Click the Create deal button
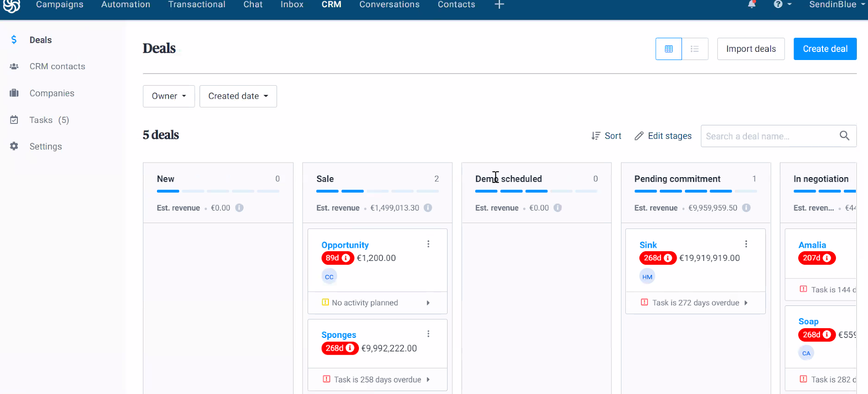The image size is (868, 394). coord(824,49)
